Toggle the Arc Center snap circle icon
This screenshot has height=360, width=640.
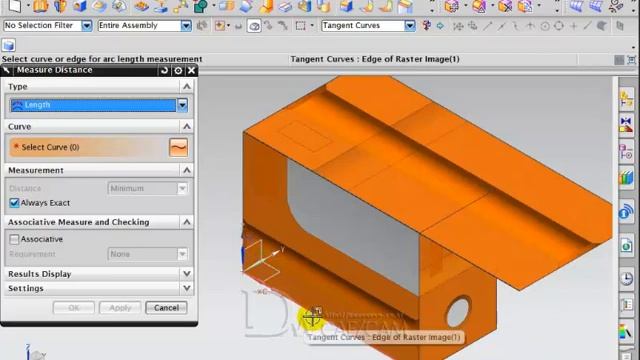click(x=545, y=26)
